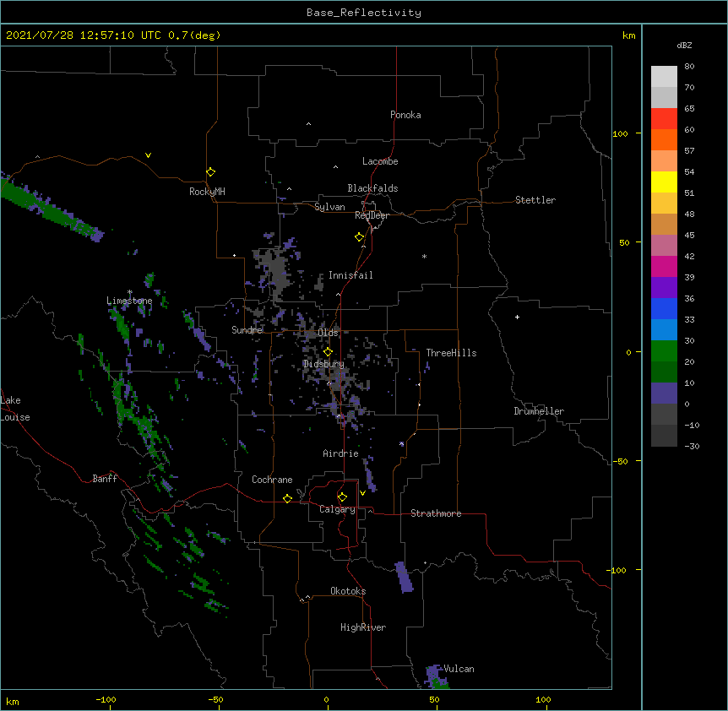Viewport: 728px width, 711px height.
Task: Click the yellow V marker northwest of RockyMH
Action: coord(148,155)
